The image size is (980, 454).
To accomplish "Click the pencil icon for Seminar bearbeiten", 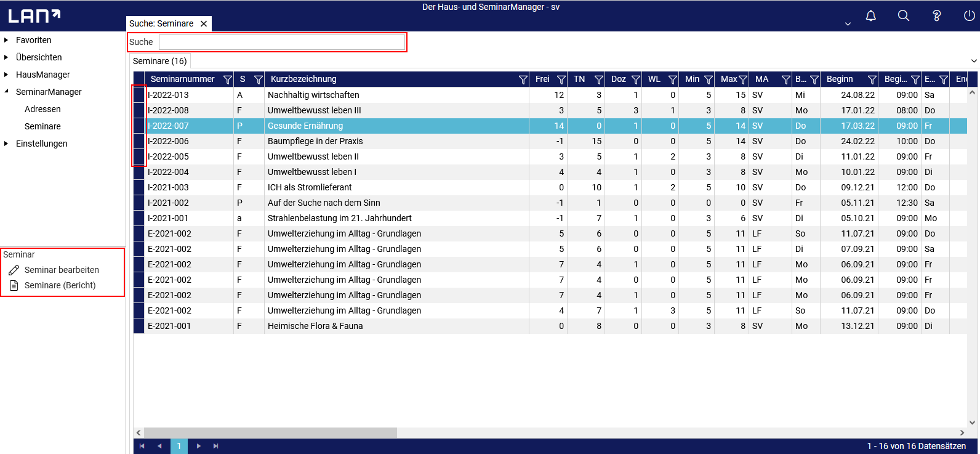I will [x=14, y=270].
